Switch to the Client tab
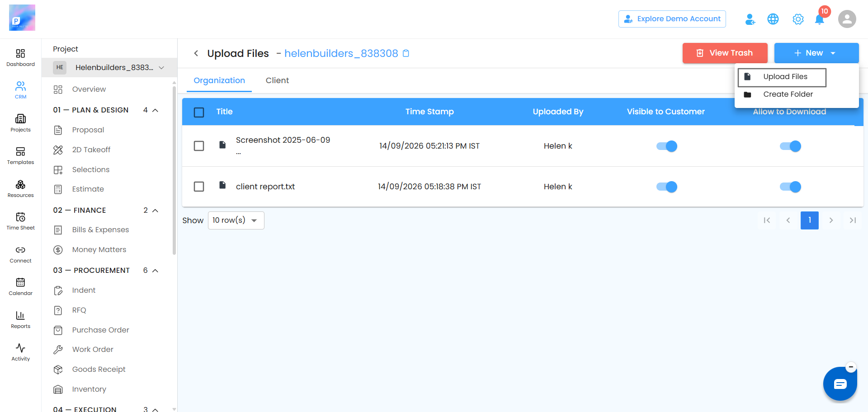Screen dimensions: 868x412 (277, 80)
